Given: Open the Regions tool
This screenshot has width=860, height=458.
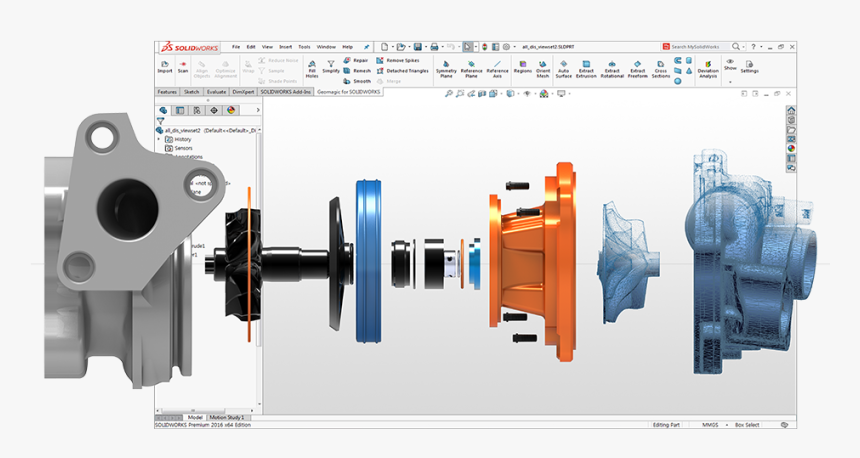Looking at the screenshot, I should click(523, 67).
